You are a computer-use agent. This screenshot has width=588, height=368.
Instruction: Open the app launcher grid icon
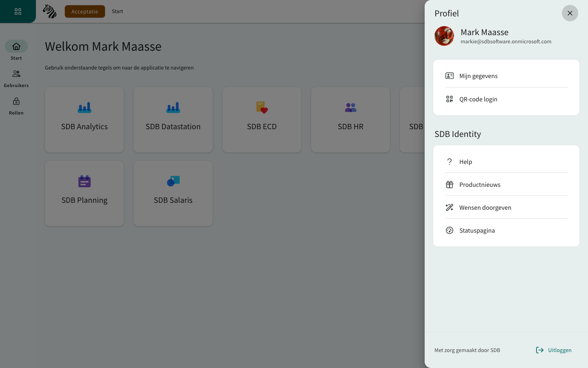[x=18, y=11]
